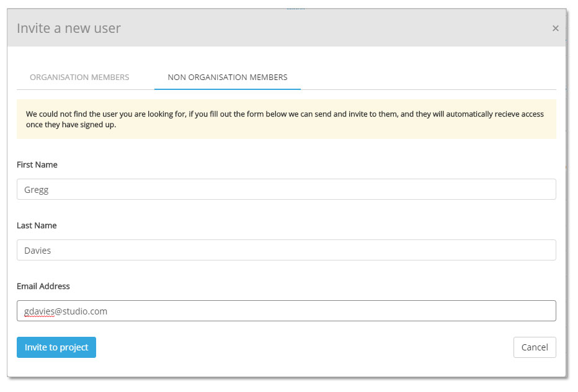The height and width of the screenshot is (392, 578).
Task: Place cursor on the name Gregg
Action: [x=36, y=190]
